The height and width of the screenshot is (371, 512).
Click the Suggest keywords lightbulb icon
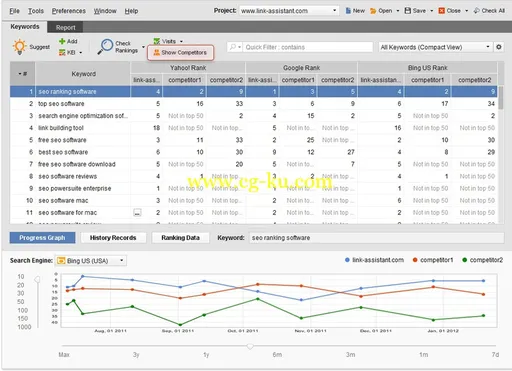click(19, 47)
